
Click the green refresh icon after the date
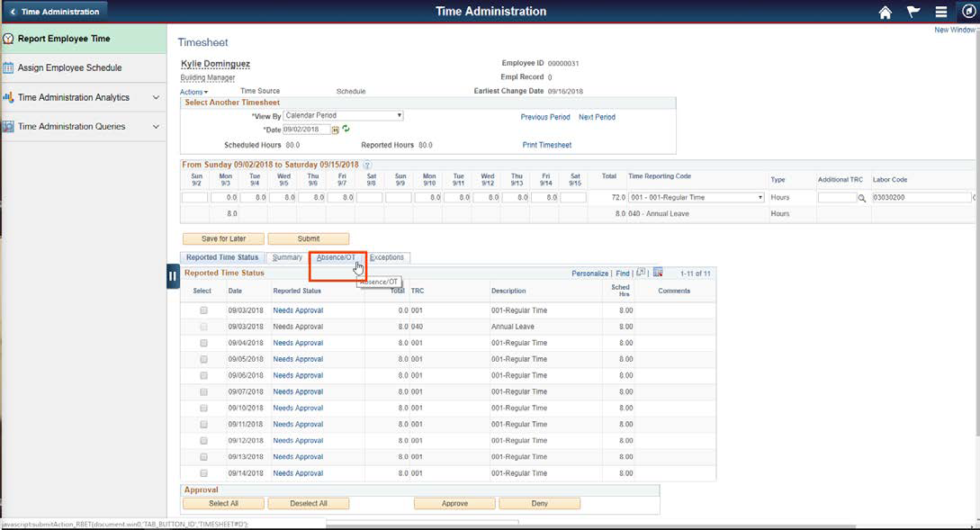(x=346, y=129)
